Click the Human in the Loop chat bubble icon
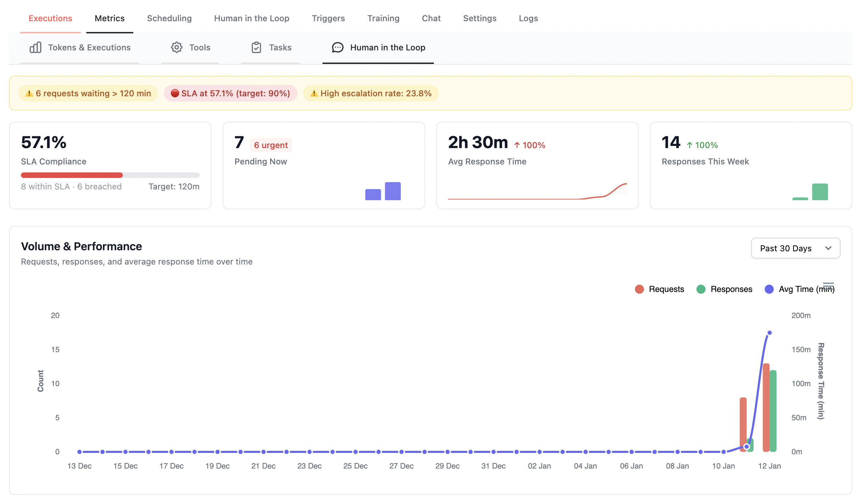 point(337,48)
